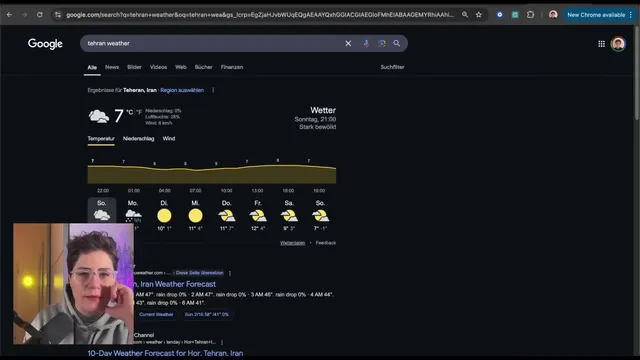Reload the page with the refresh icon
The width and height of the screenshot is (640, 360).
click(x=40, y=15)
